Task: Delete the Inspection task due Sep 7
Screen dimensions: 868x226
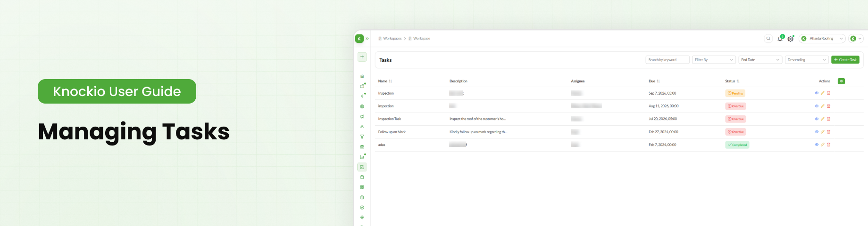Action: 828,93
